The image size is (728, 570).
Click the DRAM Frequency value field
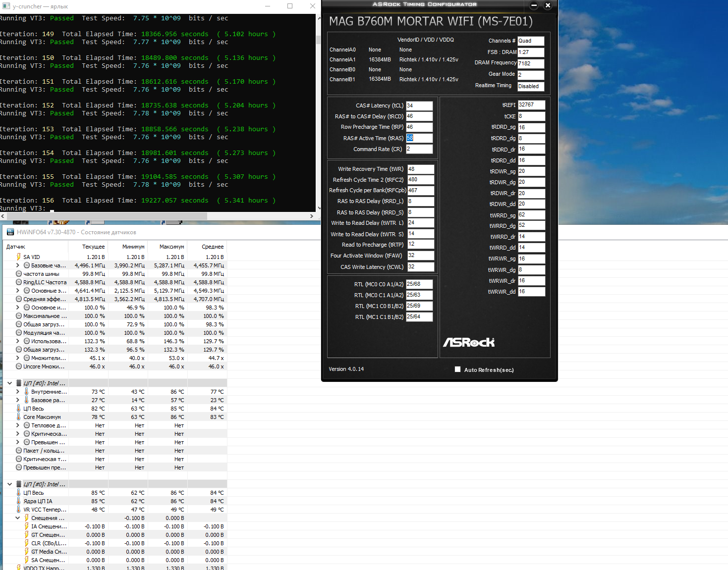pos(531,63)
